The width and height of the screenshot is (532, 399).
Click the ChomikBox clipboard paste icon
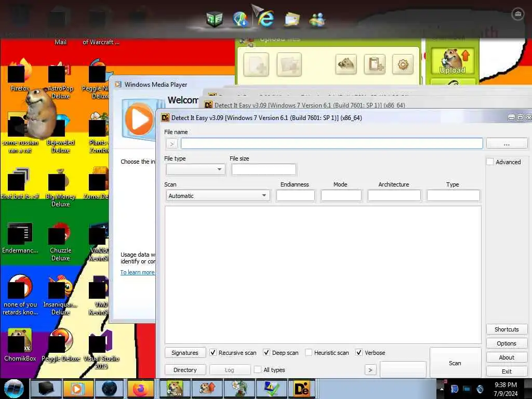(375, 64)
